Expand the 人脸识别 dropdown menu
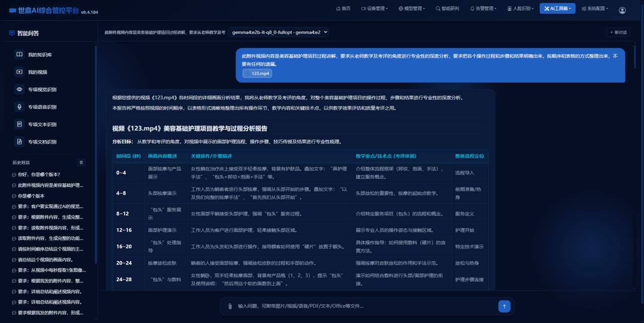This screenshot has width=644, height=323. (x=520, y=9)
